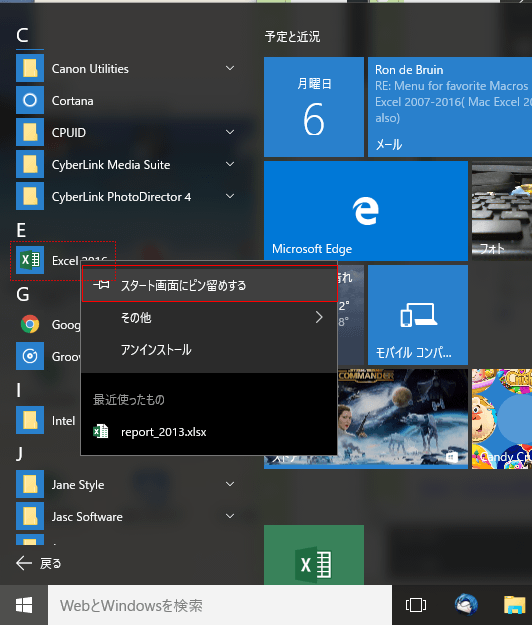Screen dimensions: 532x625
Task: Expand the Jane Style folder chevron
Action: (230, 484)
